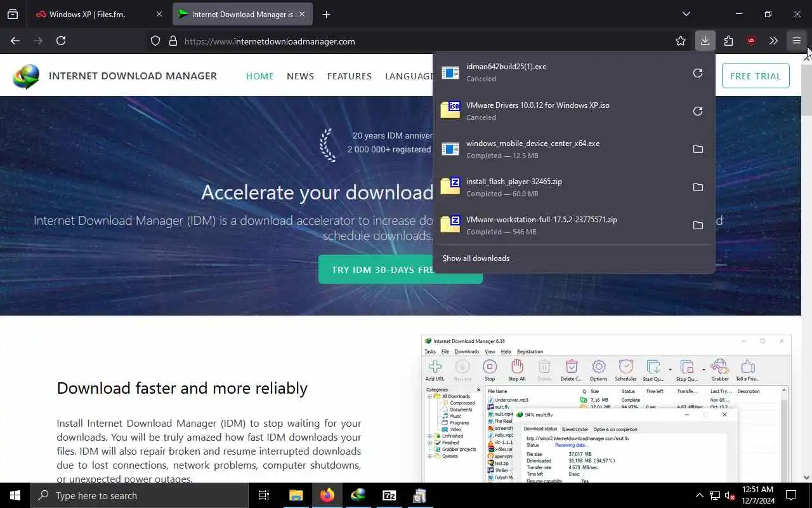Close the Internet Download Manager tab

(x=302, y=14)
